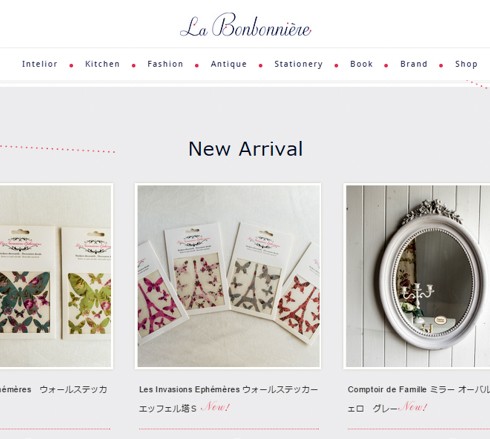The width and height of the screenshot is (490, 439).
Task: Click the La Bonbonnière logo
Action: pos(246,25)
